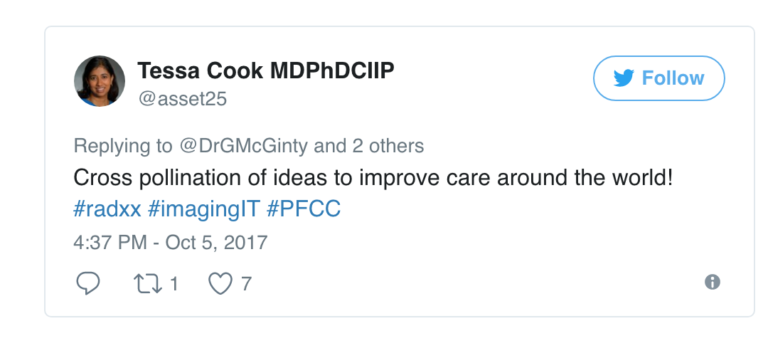768x363 pixels.
Task: Open the #imagingIT hashtag
Action: pos(203,210)
